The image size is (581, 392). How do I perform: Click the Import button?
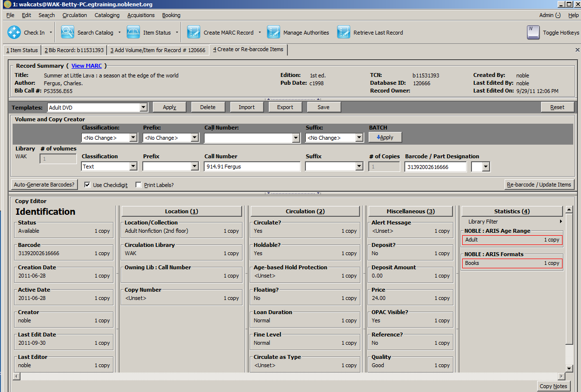click(x=246, y=107)
